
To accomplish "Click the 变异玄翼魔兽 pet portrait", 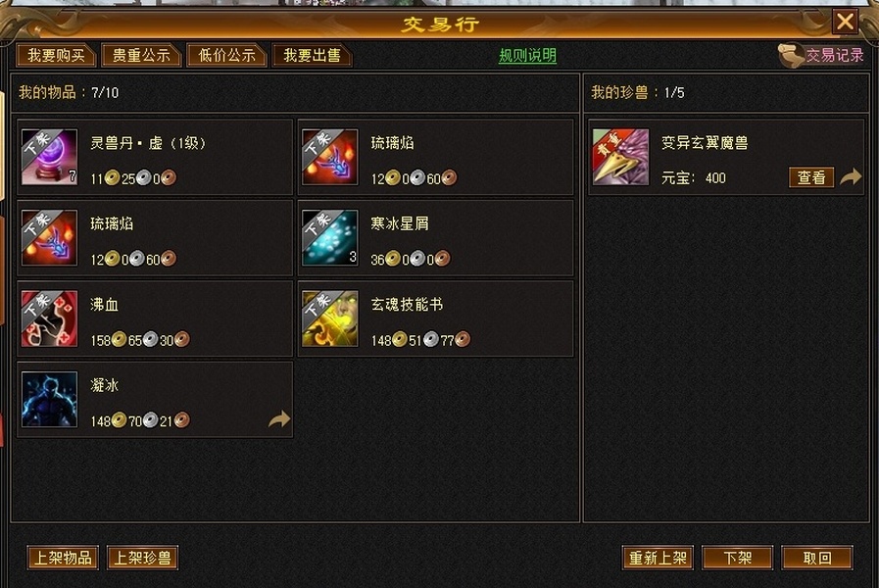I will point(620,157).
